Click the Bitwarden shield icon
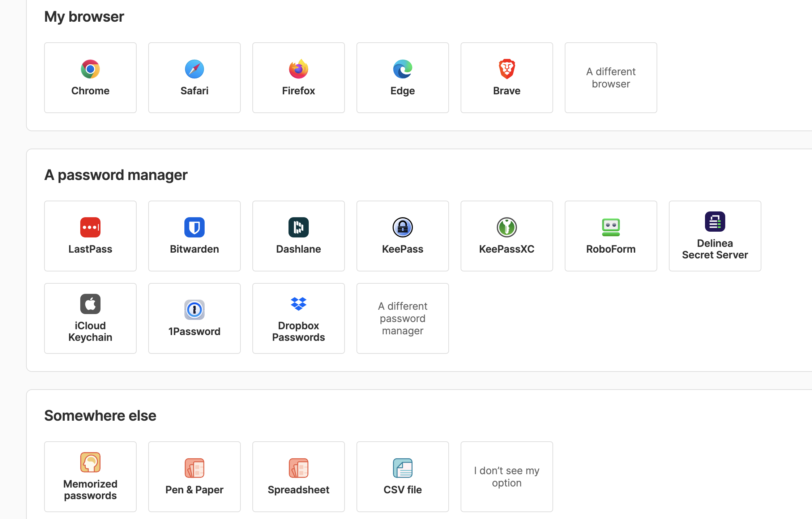812x519 pixels. 195,227
